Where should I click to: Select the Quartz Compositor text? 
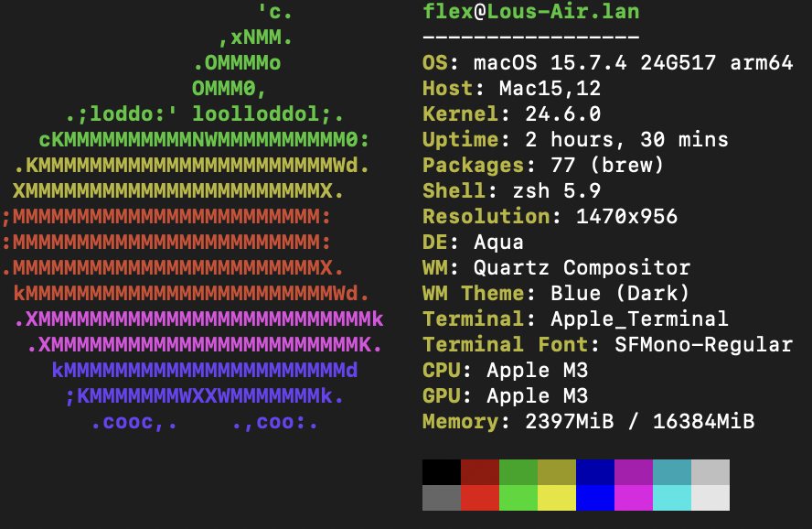point(582,268)
